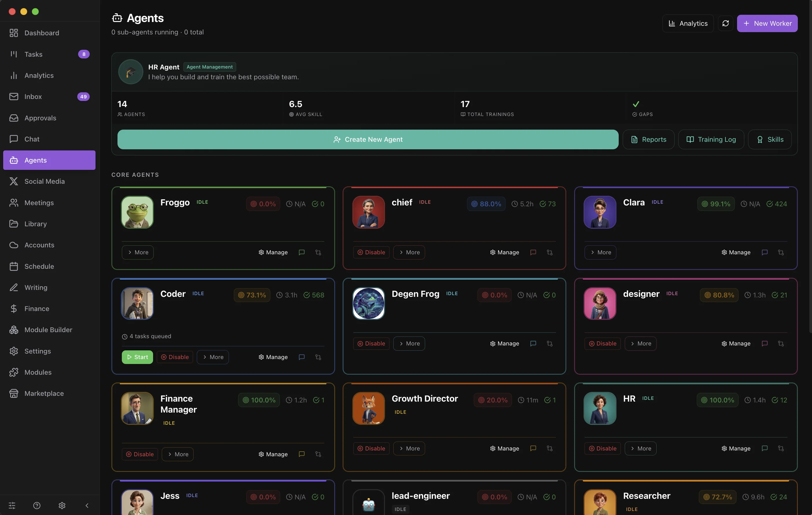The width and height of the screenshot is (812, 515).
Task: Open help via the question mark icon
Action: [36, 505]
